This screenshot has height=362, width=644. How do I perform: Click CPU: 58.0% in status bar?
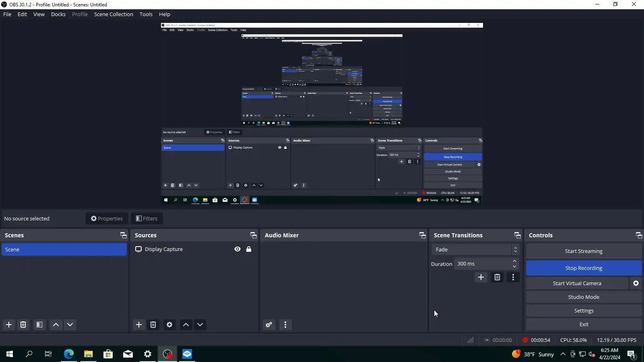click(574, 340)
